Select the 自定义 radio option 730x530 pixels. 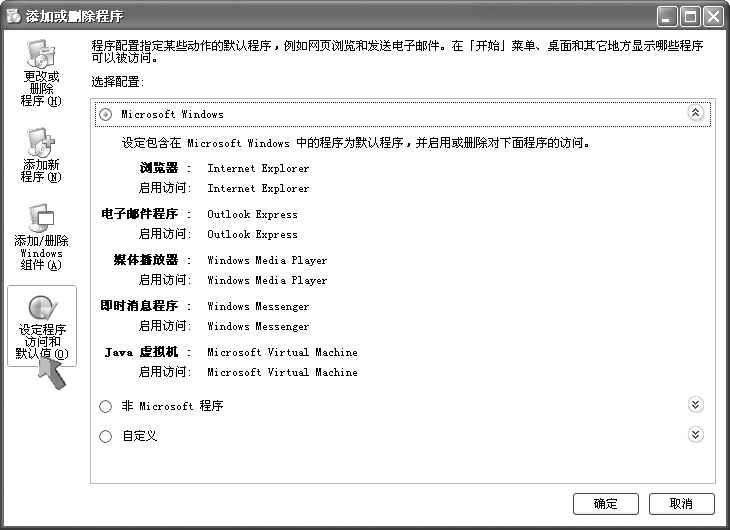106,436
